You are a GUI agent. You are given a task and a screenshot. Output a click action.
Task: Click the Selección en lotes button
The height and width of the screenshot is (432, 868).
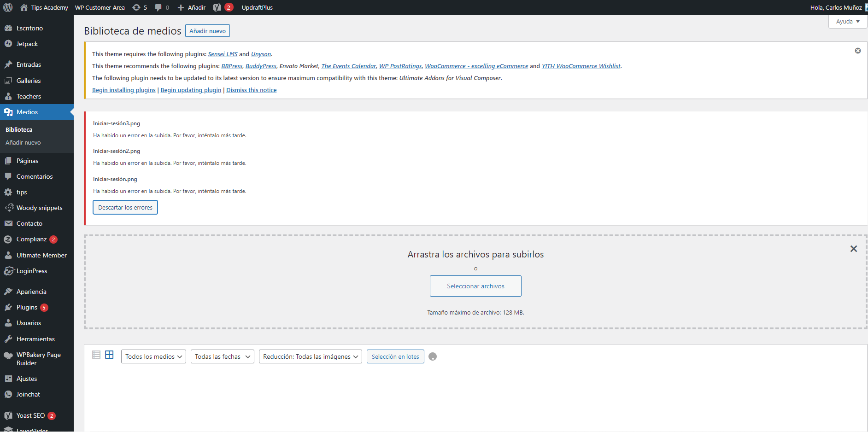pos(395,356)
